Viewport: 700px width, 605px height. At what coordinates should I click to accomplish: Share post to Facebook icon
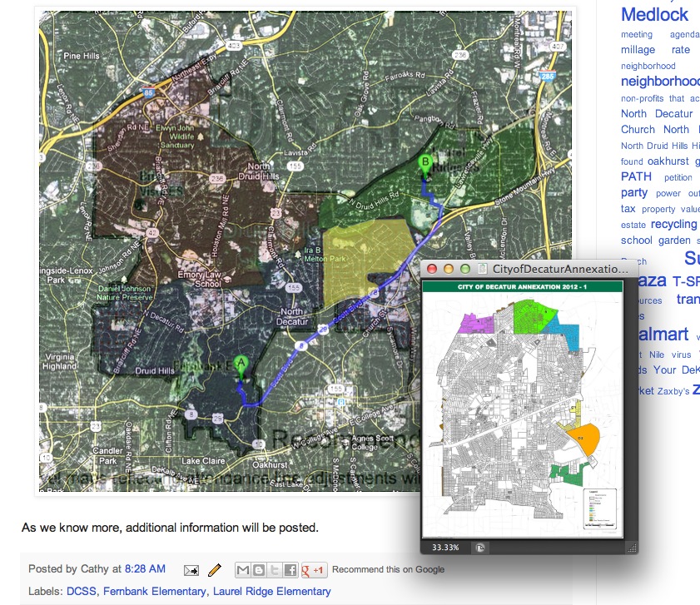click(290, 570)
